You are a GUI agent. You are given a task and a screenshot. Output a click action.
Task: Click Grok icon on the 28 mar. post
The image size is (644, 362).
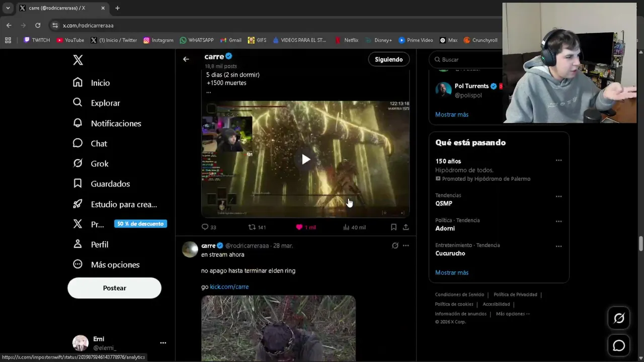point(395,245)
